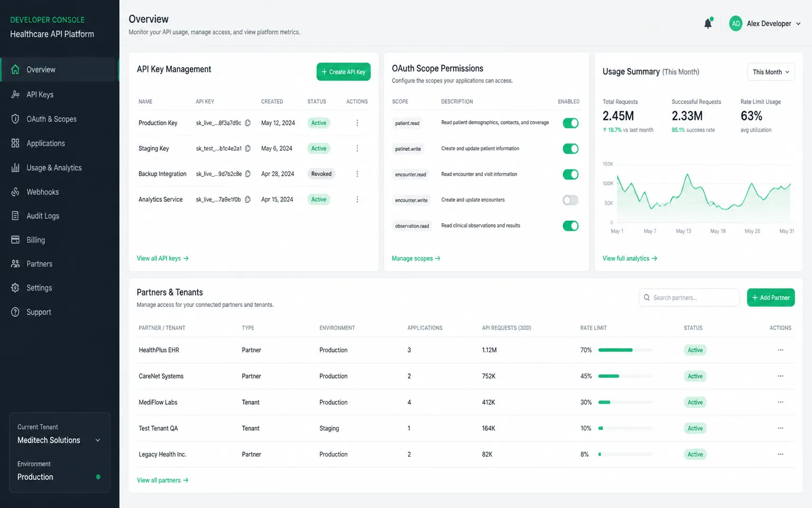Open Test Tenant QA row actions
Screen dimensions: 812x508
pos(780,428)
